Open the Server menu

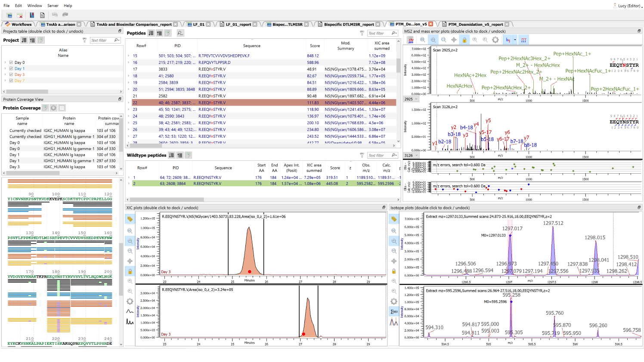coord(53,6)
